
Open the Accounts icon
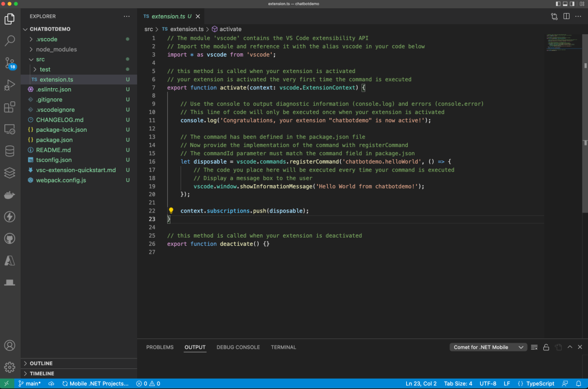click(10, 345)
